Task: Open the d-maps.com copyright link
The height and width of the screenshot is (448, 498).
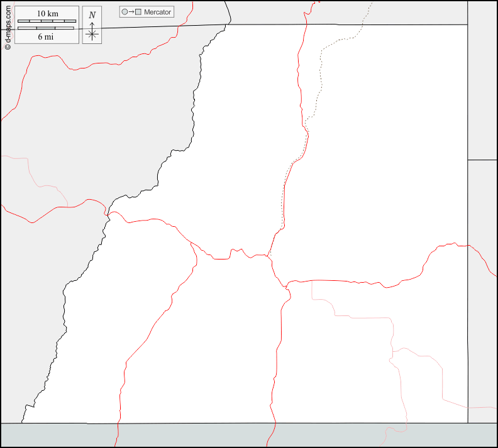Action: [7, 26]
